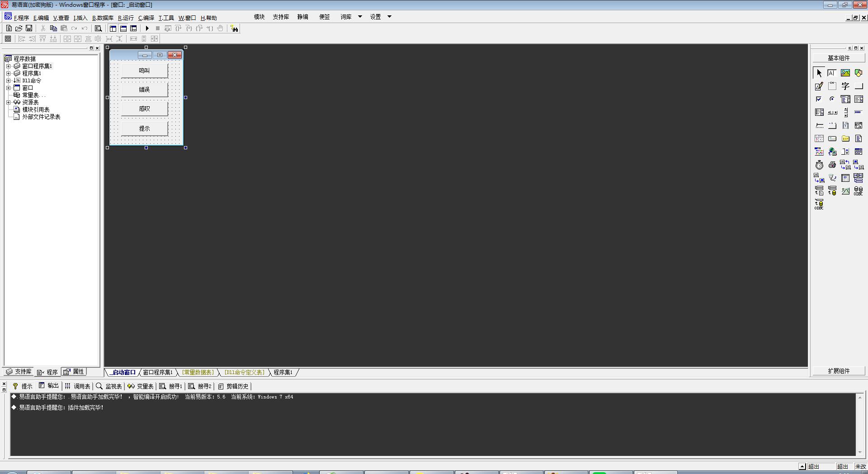This screenshot has height=474, width=868.
Task: Switch to the 支持库 panel tab
Action: click(x=19, y=371)
